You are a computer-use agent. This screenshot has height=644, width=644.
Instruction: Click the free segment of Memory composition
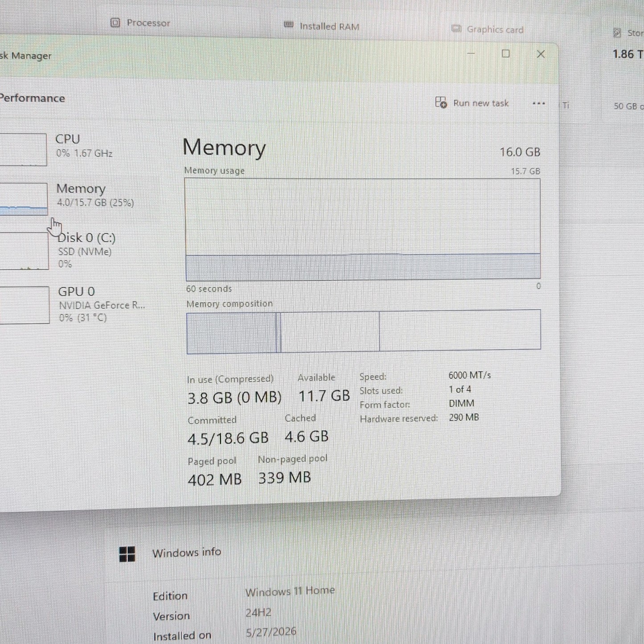click(460, 330)
